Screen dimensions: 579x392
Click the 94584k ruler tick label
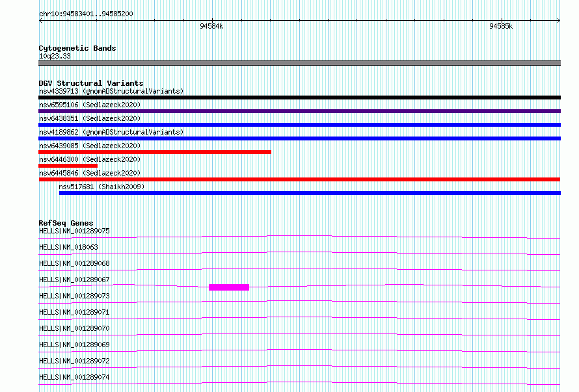pos(211,26)
